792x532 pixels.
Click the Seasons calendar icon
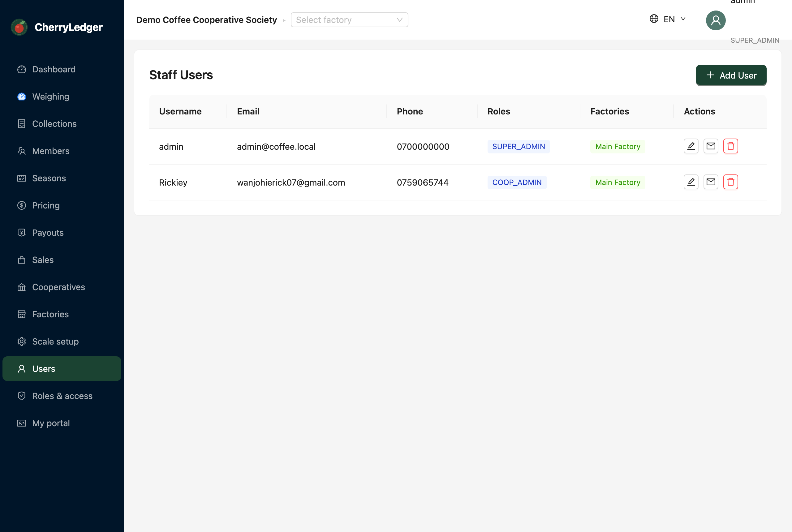point(22,178)
